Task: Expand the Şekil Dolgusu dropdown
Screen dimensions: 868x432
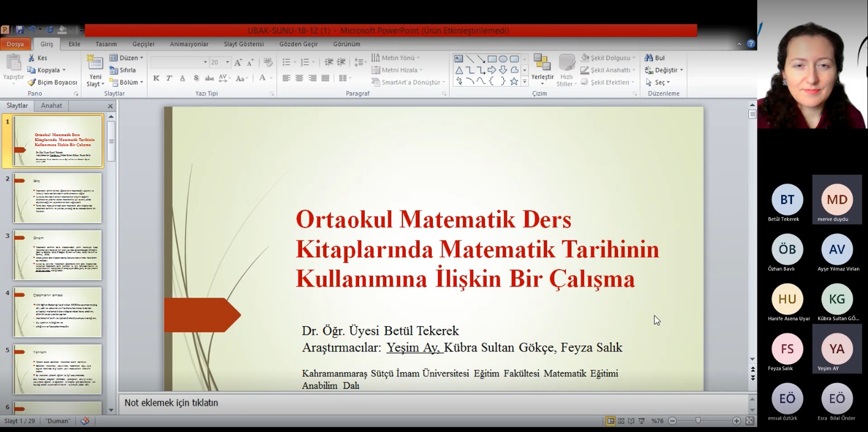Action: [x=634, y=58]
